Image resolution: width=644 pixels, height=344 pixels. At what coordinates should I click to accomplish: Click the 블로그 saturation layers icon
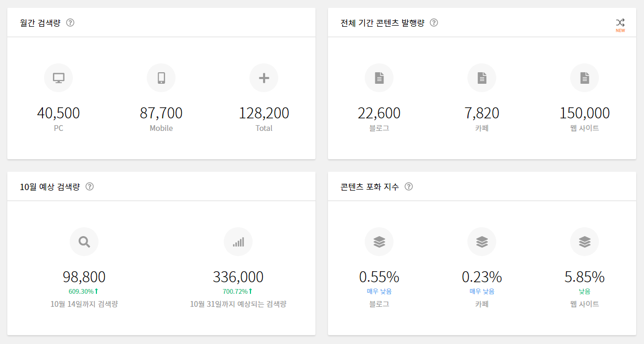click(379, 242)
